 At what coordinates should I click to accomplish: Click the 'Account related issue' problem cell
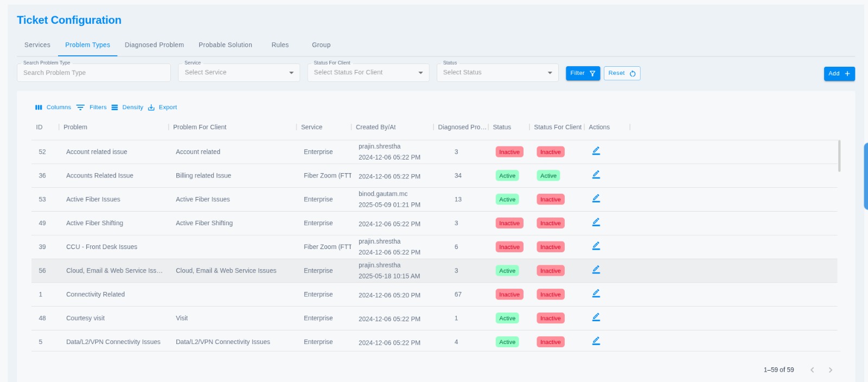97,152
